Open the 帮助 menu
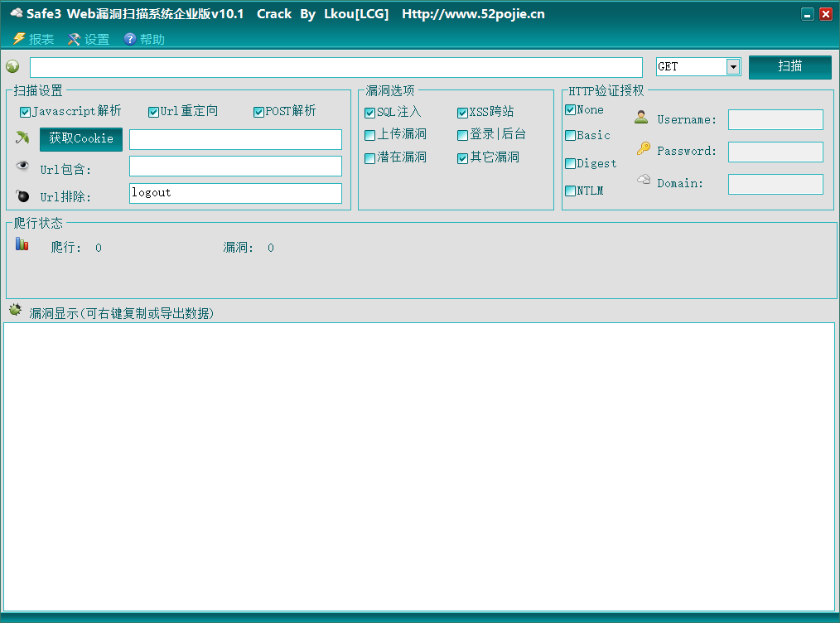Viewport: 840px width, 623px height. [144, 39]
